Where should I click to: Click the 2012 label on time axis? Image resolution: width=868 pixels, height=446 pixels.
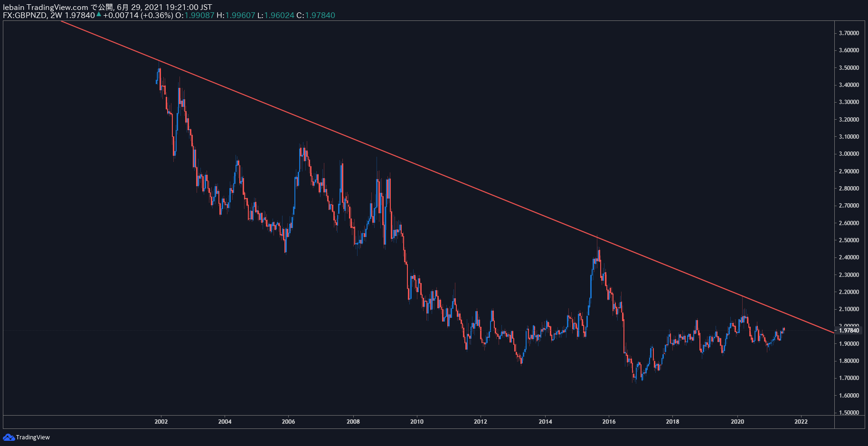point(481,422)
